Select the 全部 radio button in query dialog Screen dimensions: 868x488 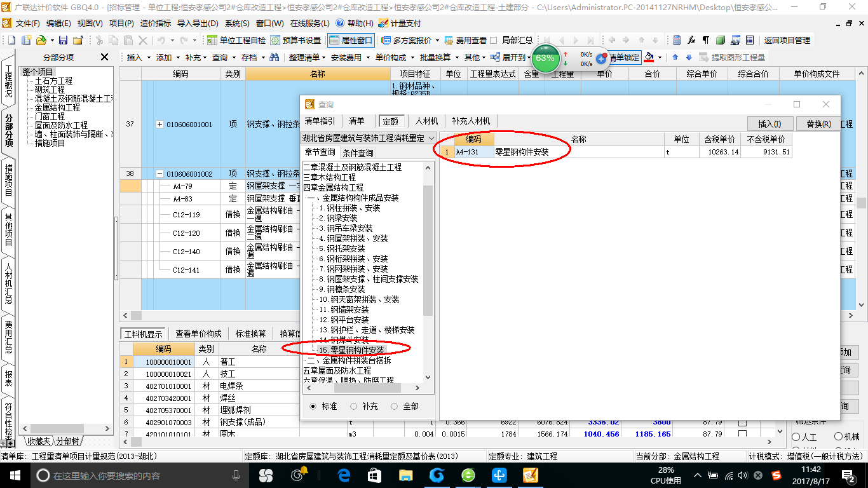395,406
